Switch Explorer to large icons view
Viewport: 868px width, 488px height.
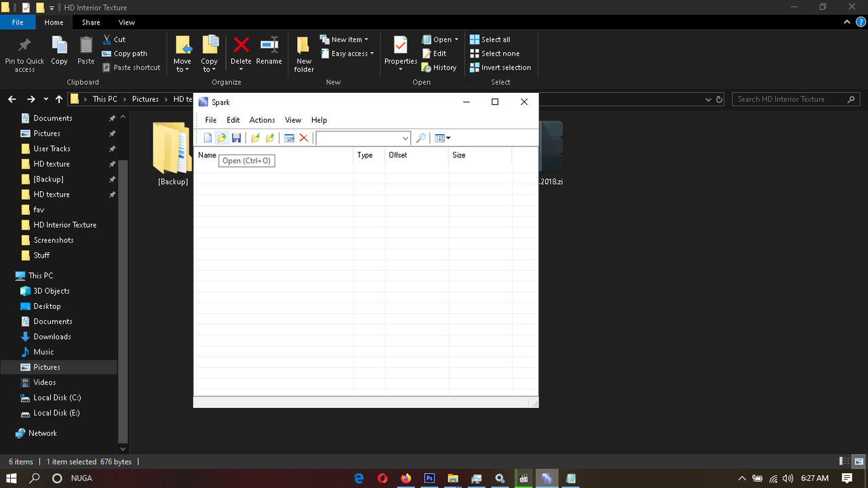click(859, 462)
